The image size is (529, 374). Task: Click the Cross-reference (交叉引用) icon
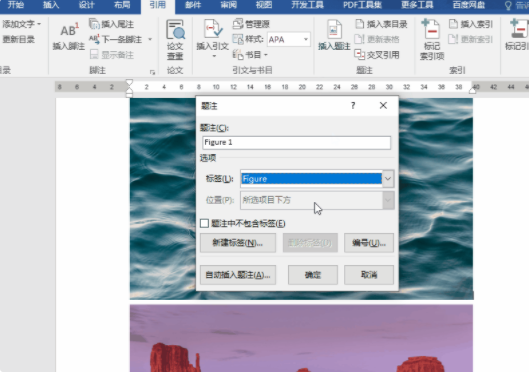[x=359, y=55]
